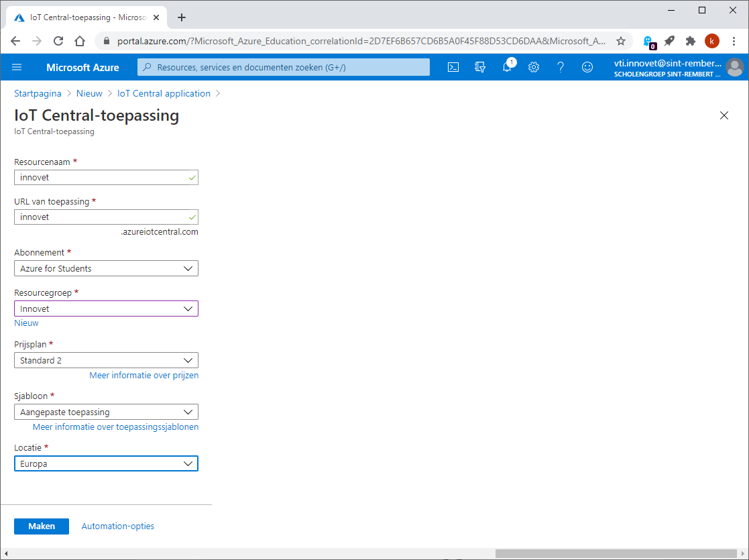The height and width of the screenshot is (560, 749).
Task: Go back in the browser
Action: (x=15, y=41)
